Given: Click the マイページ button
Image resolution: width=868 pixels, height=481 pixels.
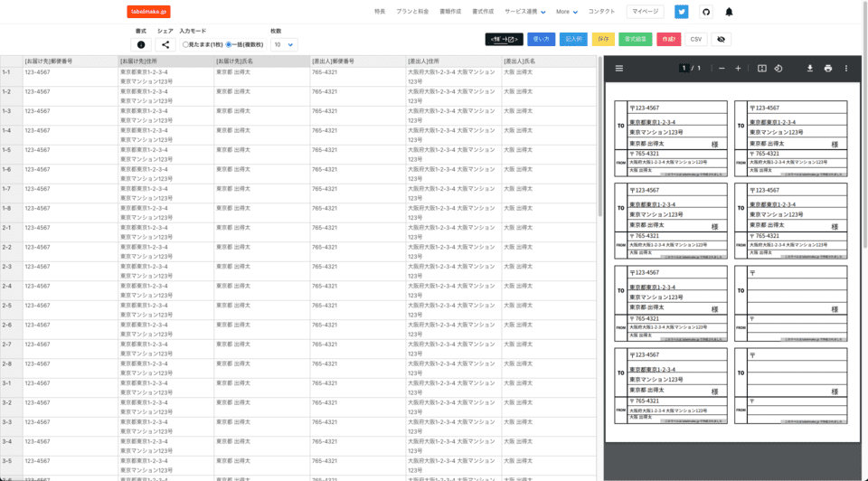Looking at the screenshot, I should (x=646, y=12).
